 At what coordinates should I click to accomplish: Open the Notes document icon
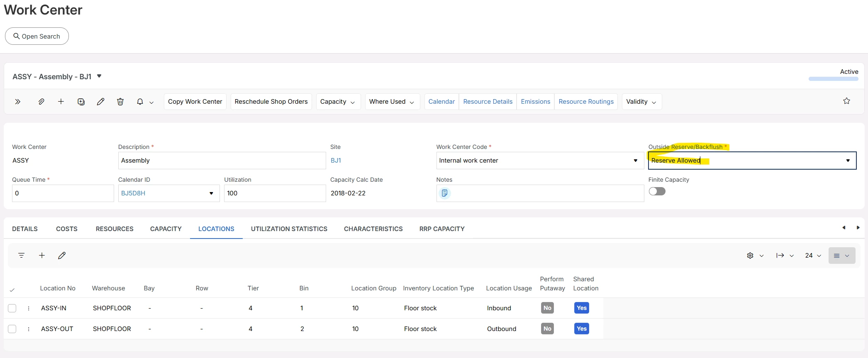pos(444,193)
